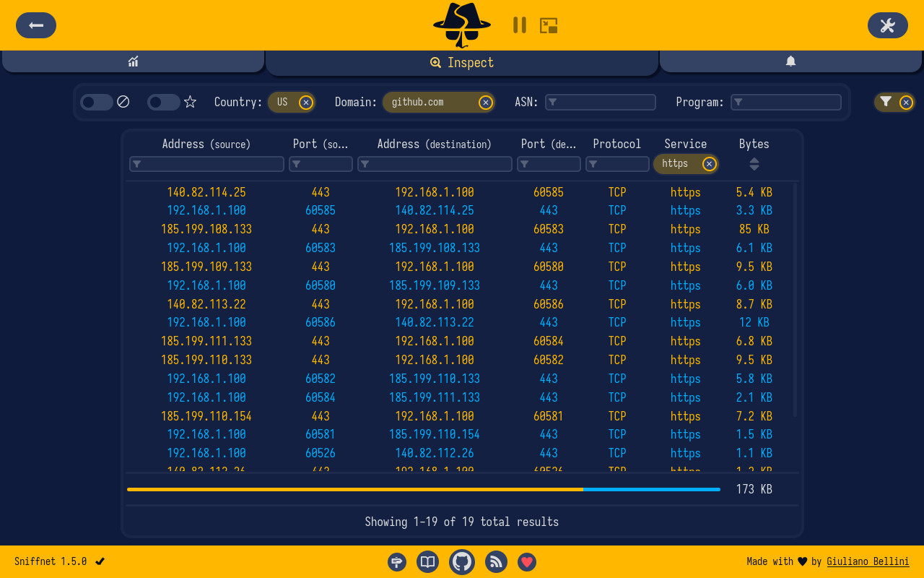This screenshot has width=924, height=578.
Task: Open the roadmap signpost icon in footer
Action: click(x=396, y=561)
